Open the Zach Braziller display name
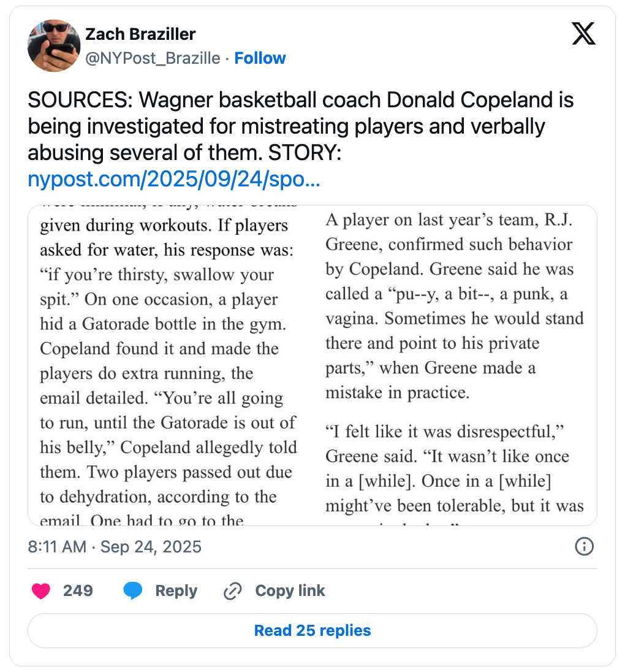This screenshot has height=672, width=625. (140, 34)
